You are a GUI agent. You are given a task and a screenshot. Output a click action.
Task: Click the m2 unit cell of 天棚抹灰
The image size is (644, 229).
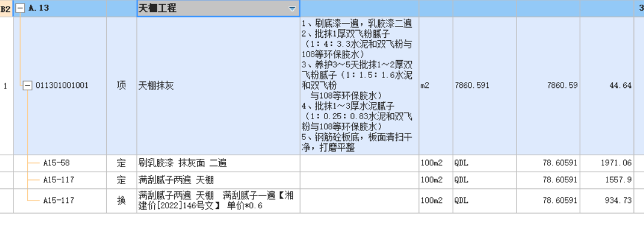[436, 86]
